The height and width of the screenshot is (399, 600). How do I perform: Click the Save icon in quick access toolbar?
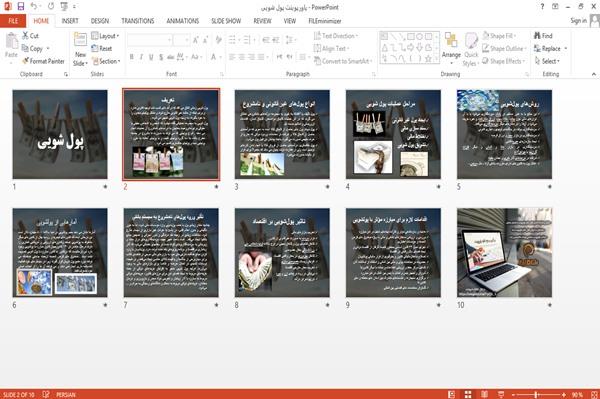[x=21, y=6]
